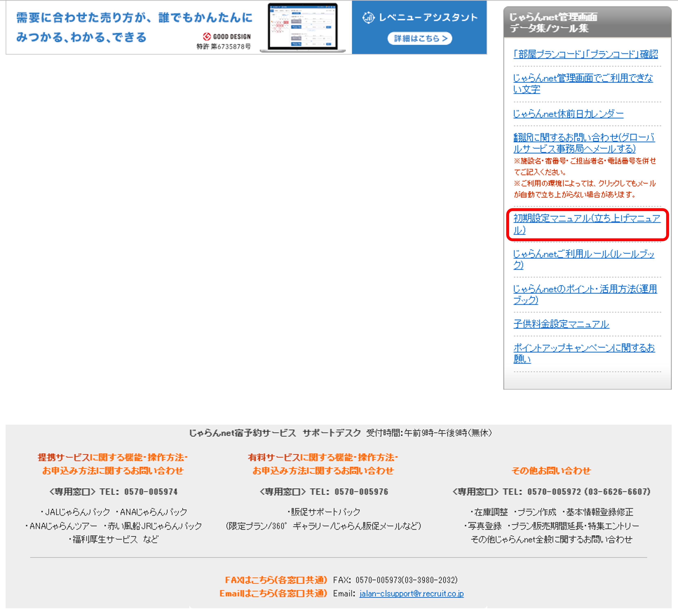Open じゃらんnetご利用ルール(ルールブック) link

(x=584, y=254)
